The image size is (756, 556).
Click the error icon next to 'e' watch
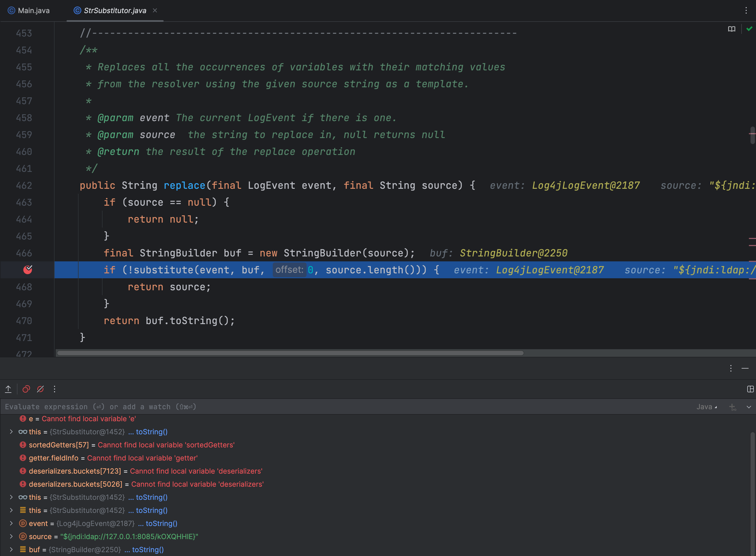click(23, 418)
